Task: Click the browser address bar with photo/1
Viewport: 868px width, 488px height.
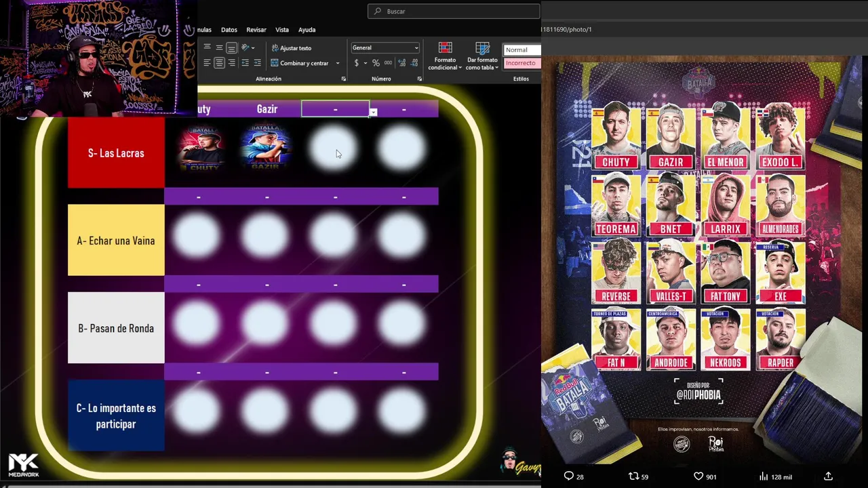Action: point(704,29)
